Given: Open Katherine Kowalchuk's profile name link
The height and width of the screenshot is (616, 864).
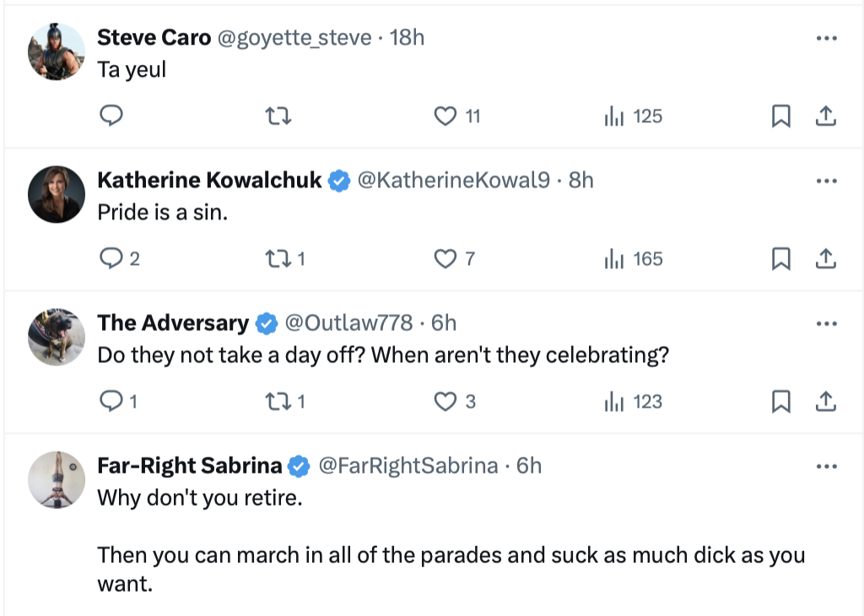Looking at the screenshot, I should pos(209,181).
